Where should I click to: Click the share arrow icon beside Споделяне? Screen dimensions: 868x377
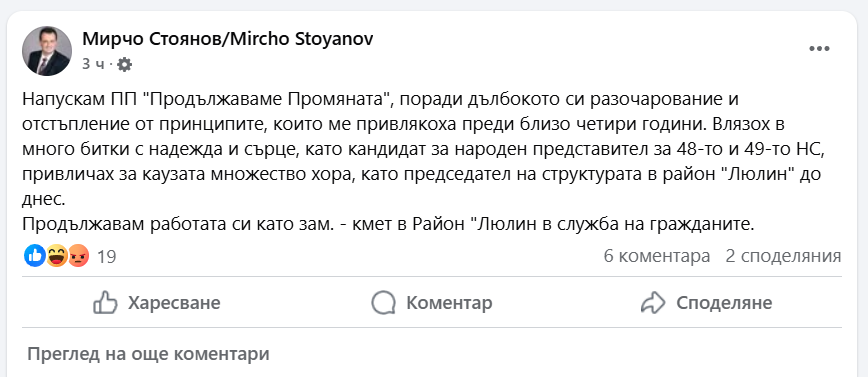coord(652,303)
